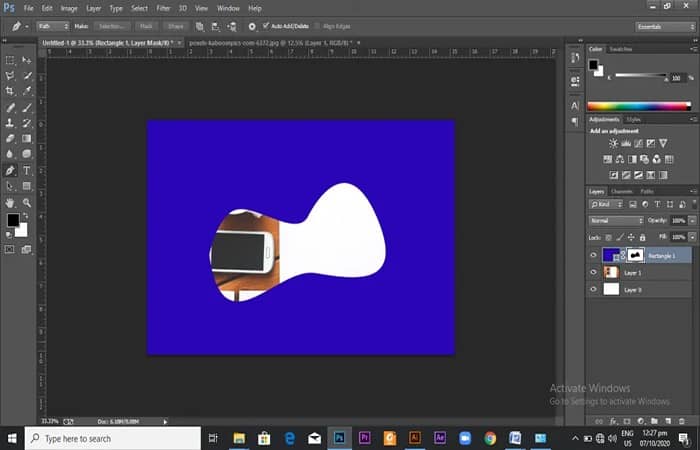Click the Make Selection button

tap(112, 26)
